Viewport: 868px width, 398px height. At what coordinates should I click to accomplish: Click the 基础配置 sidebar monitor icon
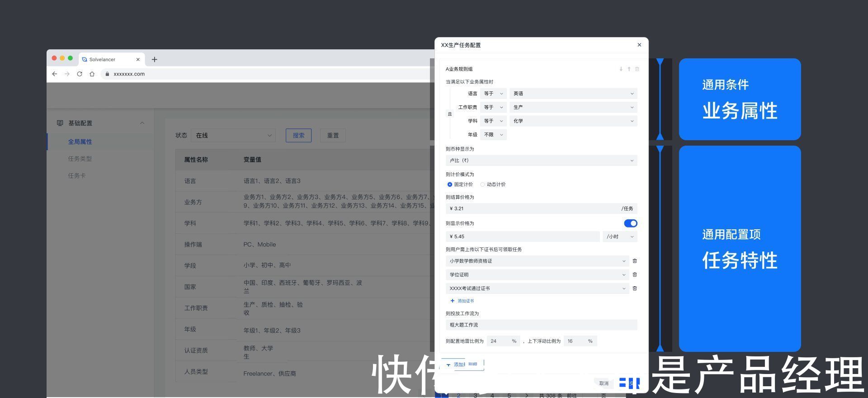click(x=60, y=123)
